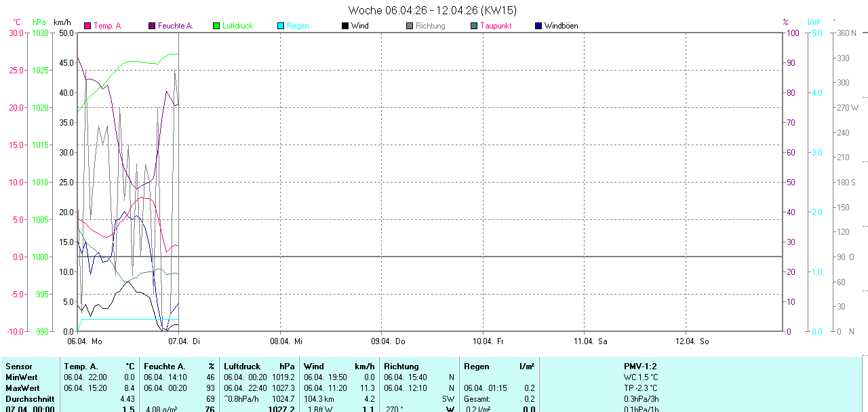Screen dimensions: 868x412
Task: Click the cyan Regen legend square
Action: point(281,26)
